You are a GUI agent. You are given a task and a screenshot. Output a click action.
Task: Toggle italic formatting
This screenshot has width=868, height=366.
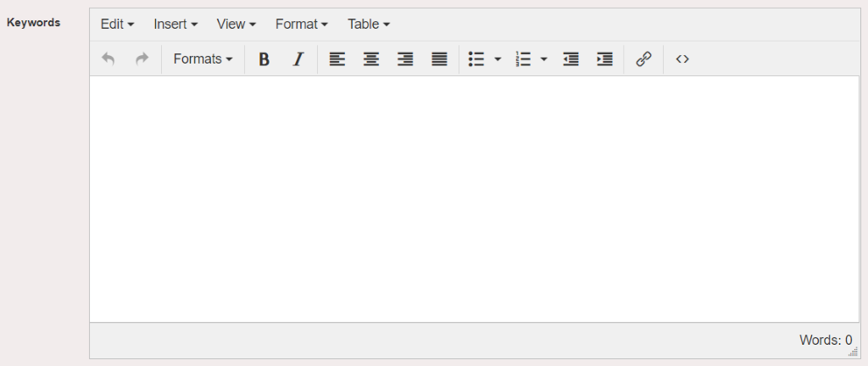coord(298,59)
